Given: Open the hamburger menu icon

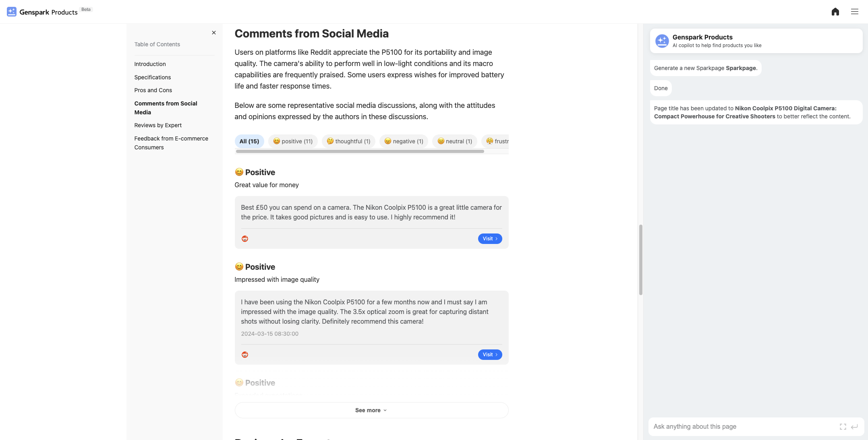Looking at the screenshot, I should pyautogui.click(x=854, y=12).
